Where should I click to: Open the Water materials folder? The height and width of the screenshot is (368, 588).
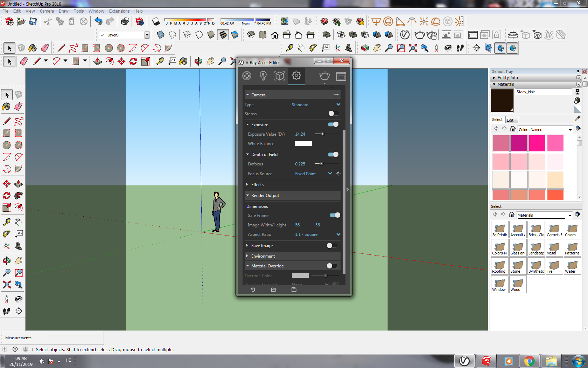[573, 266]
